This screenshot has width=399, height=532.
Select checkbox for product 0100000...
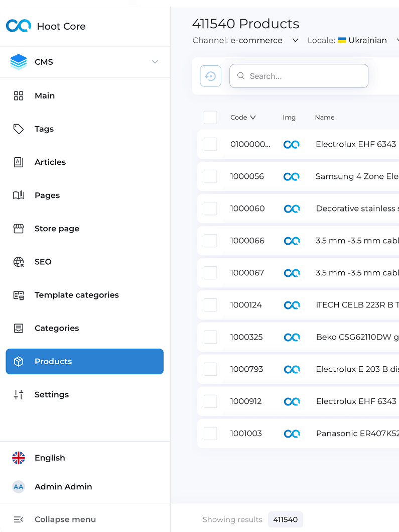[210, 144]
